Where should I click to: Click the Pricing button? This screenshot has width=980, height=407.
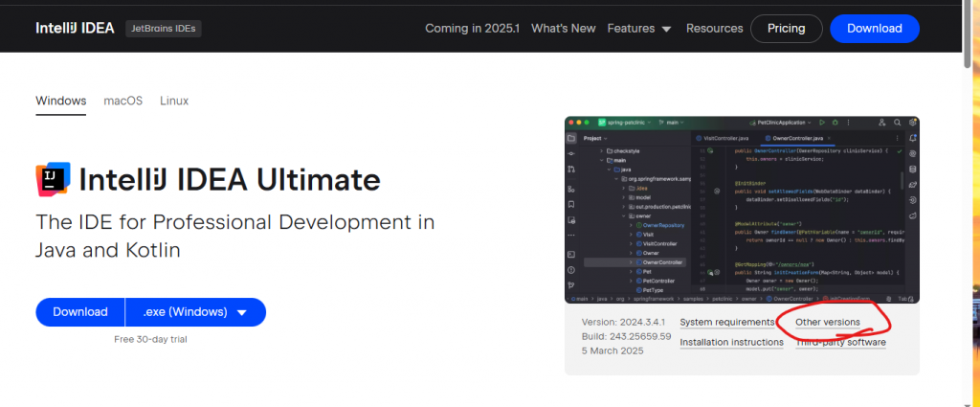[787, 28]
